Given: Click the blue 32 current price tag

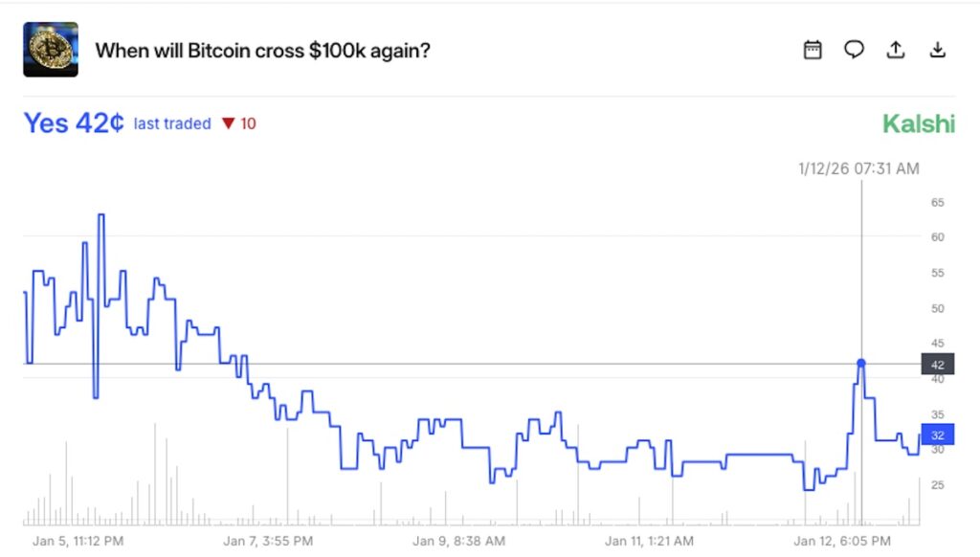Looking at the screenshot, I should (937, 434).
